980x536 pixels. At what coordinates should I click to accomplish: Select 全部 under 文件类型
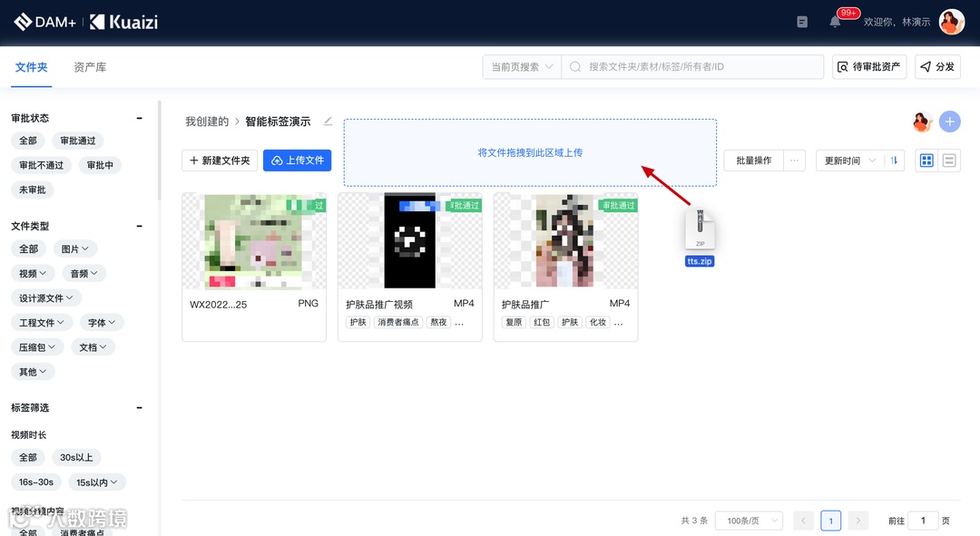click(29, 249)
